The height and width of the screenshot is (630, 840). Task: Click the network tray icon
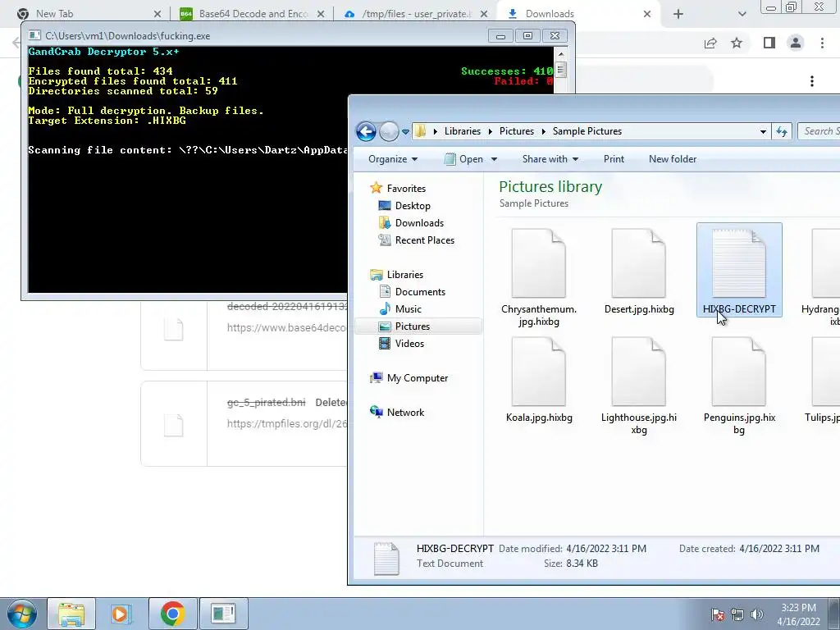click(x=737, y=614)
